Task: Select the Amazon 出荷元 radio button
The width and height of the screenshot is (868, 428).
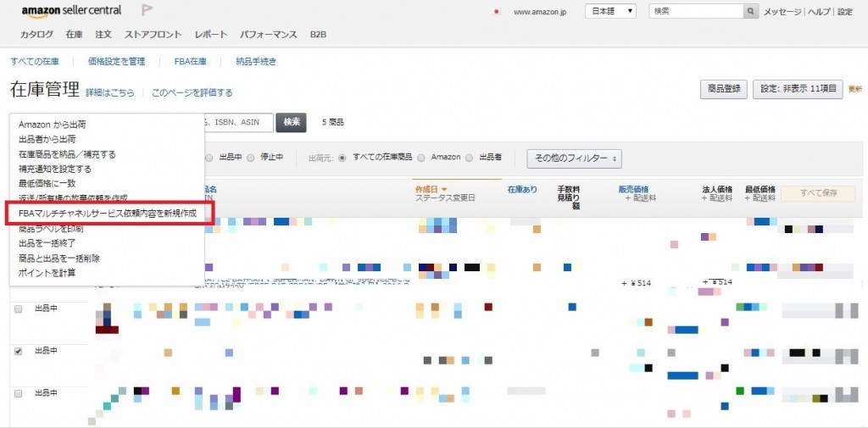Action: tap(424, 158)
